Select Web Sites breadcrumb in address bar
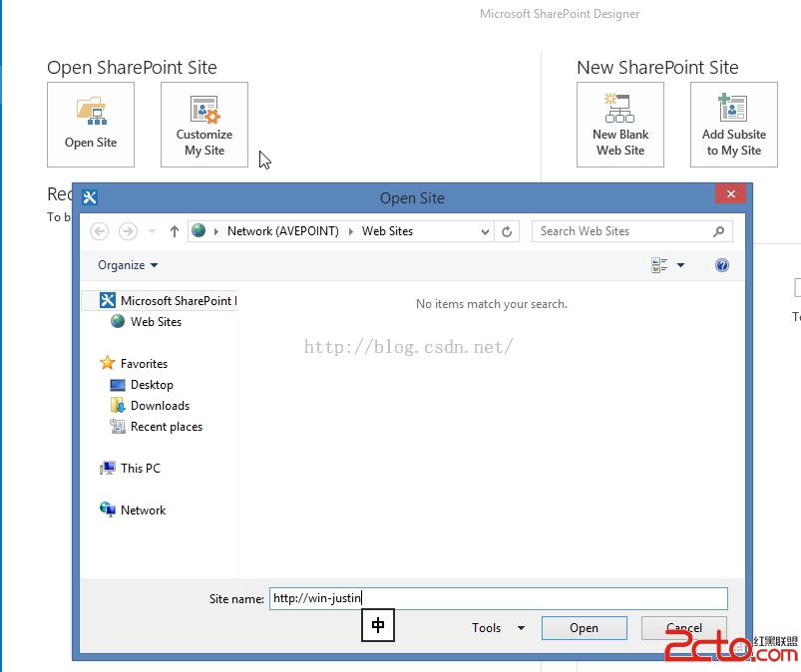Viewport: 801px width, 672px height. point(387,231)
